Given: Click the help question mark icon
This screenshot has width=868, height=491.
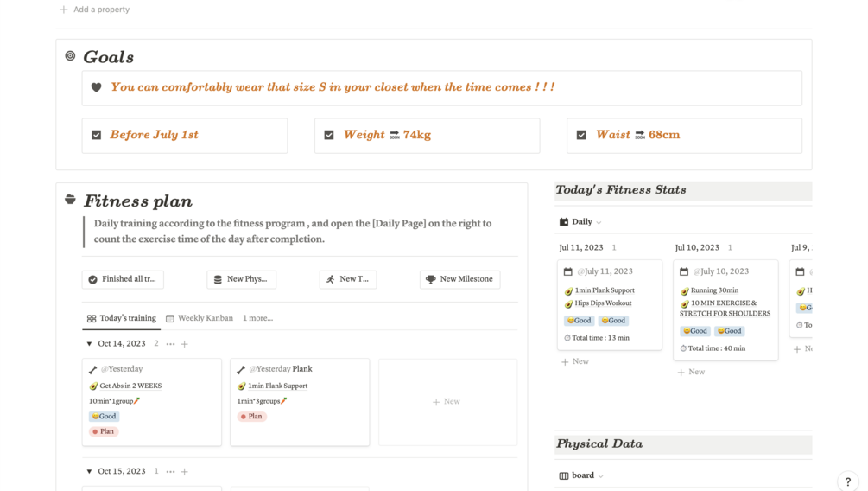Looking at the screenshot, I should (848, 481).
